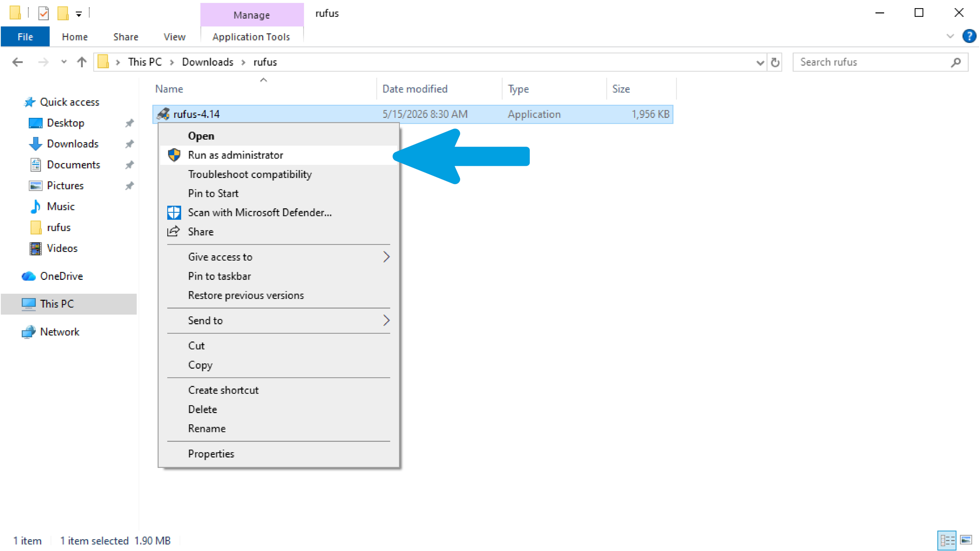Click the Manage contextual tab
This screenshot has width=980, height=551.
(x=252, y=15)
